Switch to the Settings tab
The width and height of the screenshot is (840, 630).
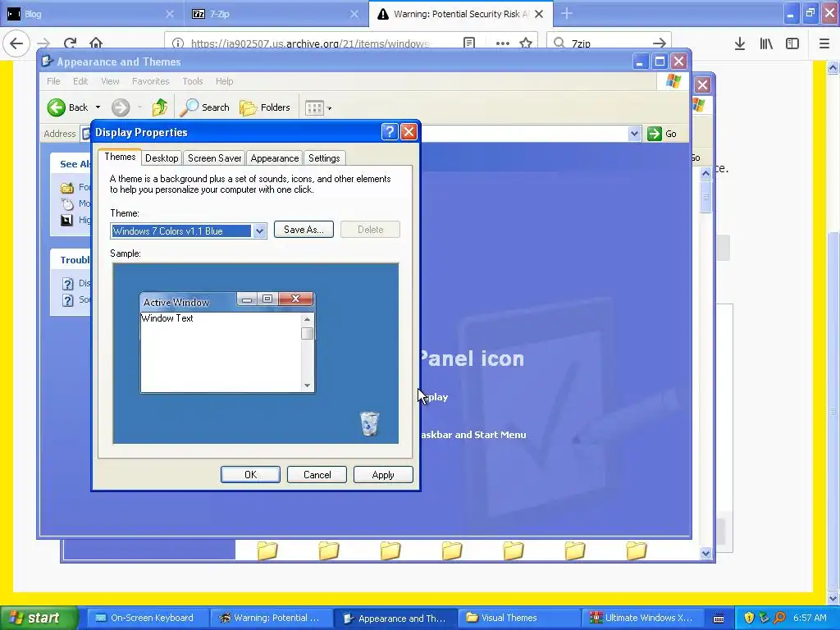pos(324,158)
